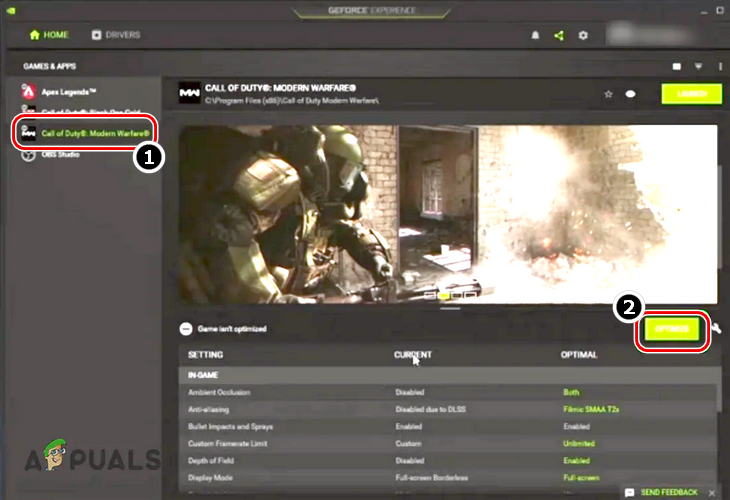Toggle the eye visibility icon for Modern Warfare
Viewport: 730px width, 500px height.
pyautogui.click(x=630, y=94)
